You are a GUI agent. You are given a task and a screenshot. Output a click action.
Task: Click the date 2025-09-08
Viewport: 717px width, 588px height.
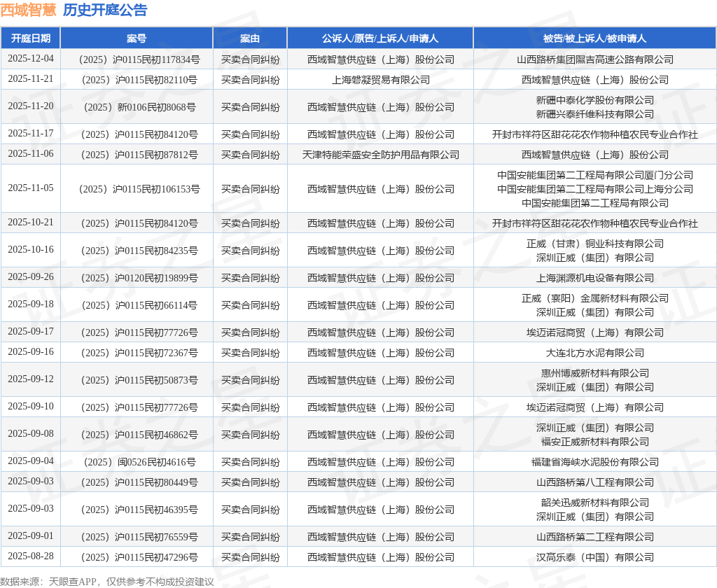pos(31,433)
